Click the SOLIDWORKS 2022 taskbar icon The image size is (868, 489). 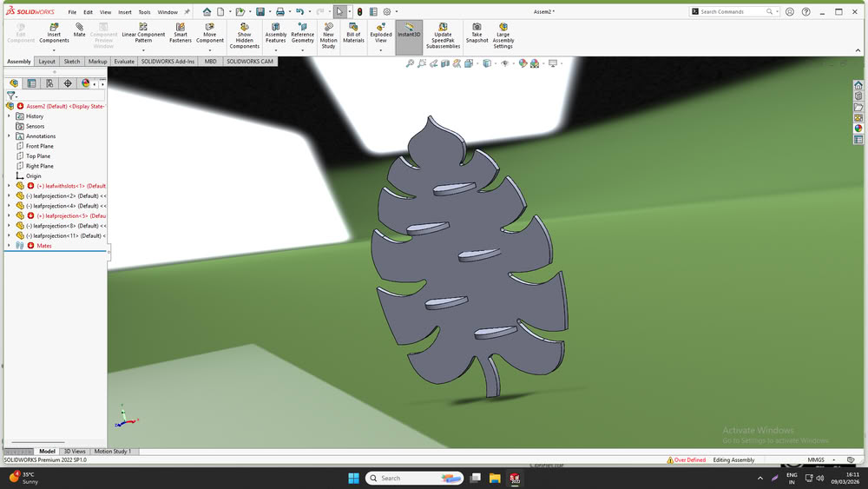click(515, 478)
